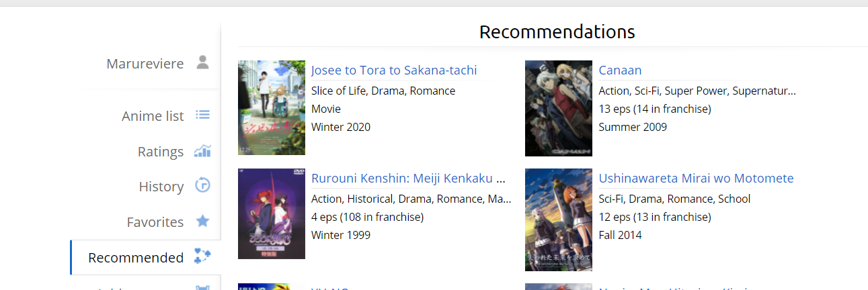The width and height of the screenshot is (868, 290).
Task: Open the Rurouni Kenshin: Meiji Kenkaku title
Action: tap(408, 179)
